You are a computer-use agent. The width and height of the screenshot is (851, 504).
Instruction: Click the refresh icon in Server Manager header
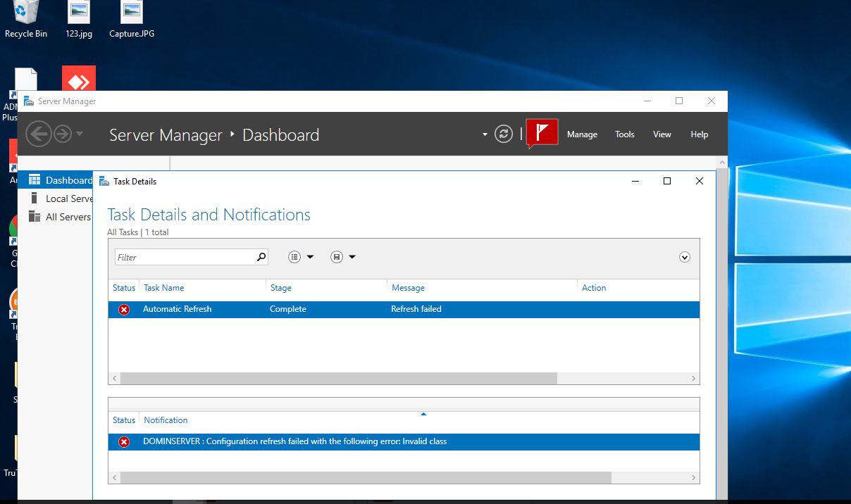(x=503, y=133)
